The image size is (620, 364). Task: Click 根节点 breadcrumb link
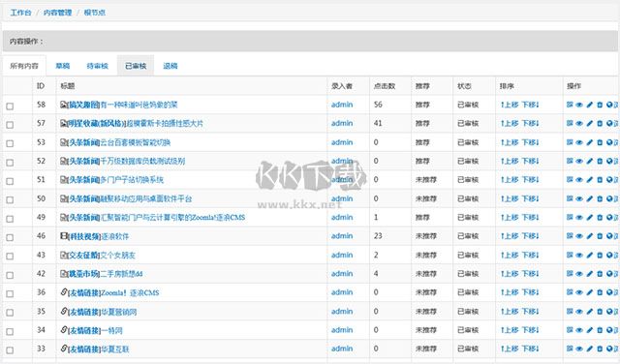click(95, 13)
